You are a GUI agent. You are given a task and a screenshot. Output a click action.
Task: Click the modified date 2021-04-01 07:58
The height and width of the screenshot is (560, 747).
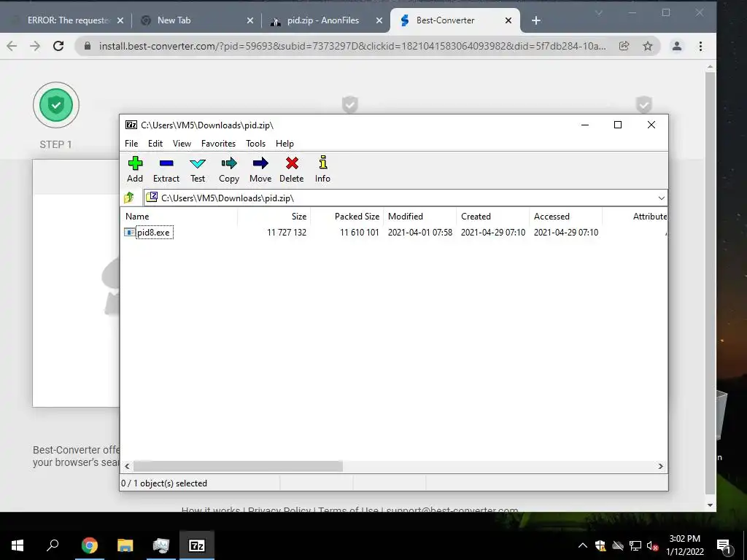[419, 233]
